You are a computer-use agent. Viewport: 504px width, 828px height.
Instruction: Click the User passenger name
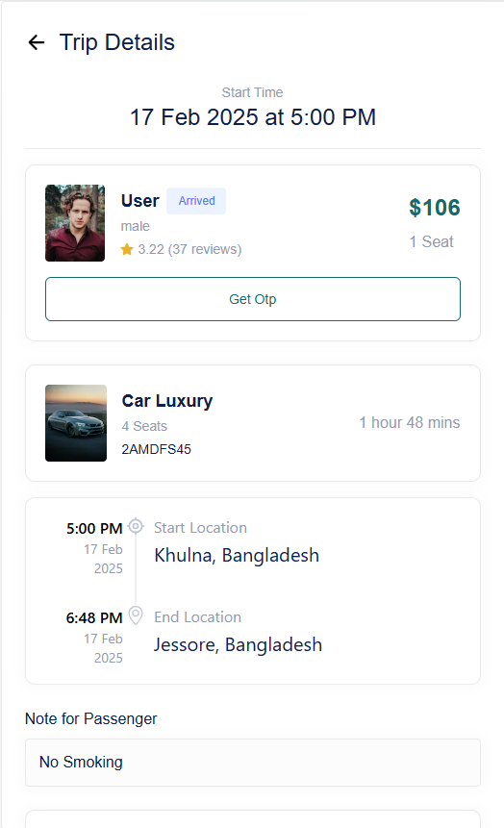coord(140,201)
